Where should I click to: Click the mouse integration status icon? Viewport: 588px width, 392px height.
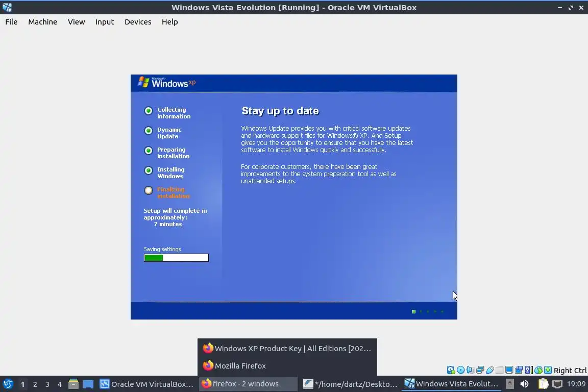(x=538, y=370)
